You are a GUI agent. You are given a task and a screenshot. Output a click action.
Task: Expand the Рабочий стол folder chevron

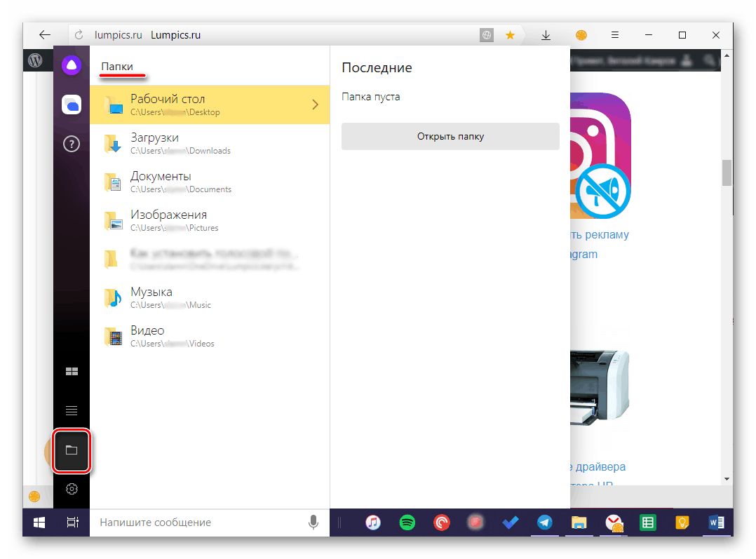tap(315, 105)
